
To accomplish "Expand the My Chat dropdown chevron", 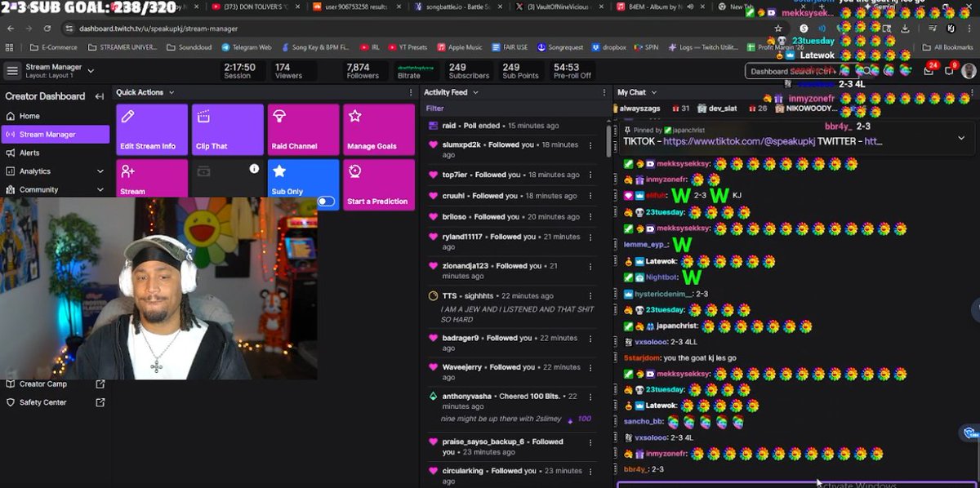I will [653, 93].
